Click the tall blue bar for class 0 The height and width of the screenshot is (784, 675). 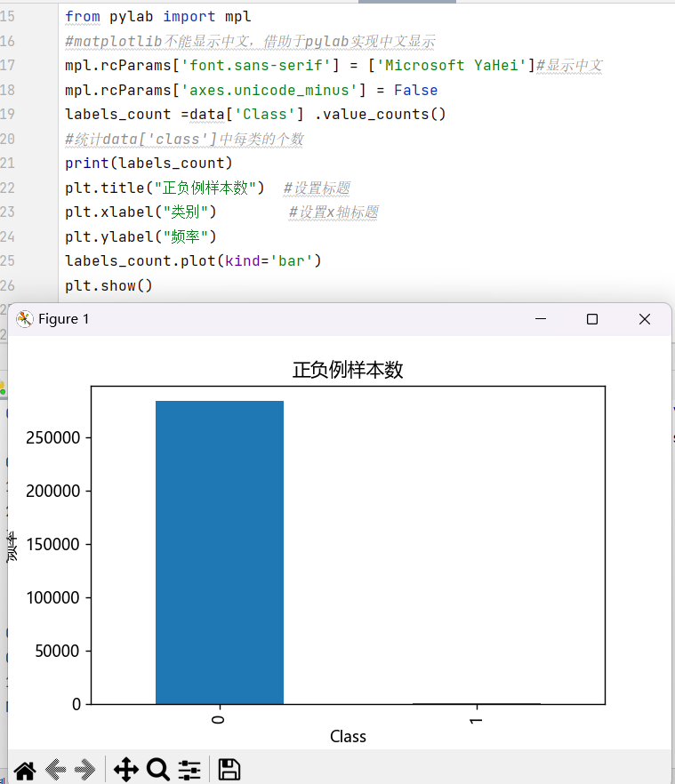click(x=220, y=553)
